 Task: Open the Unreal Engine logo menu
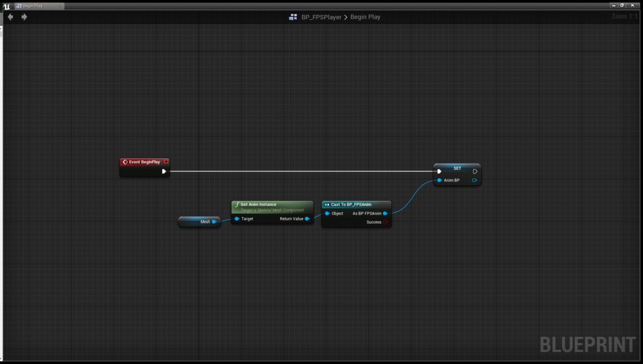[6, 6]
